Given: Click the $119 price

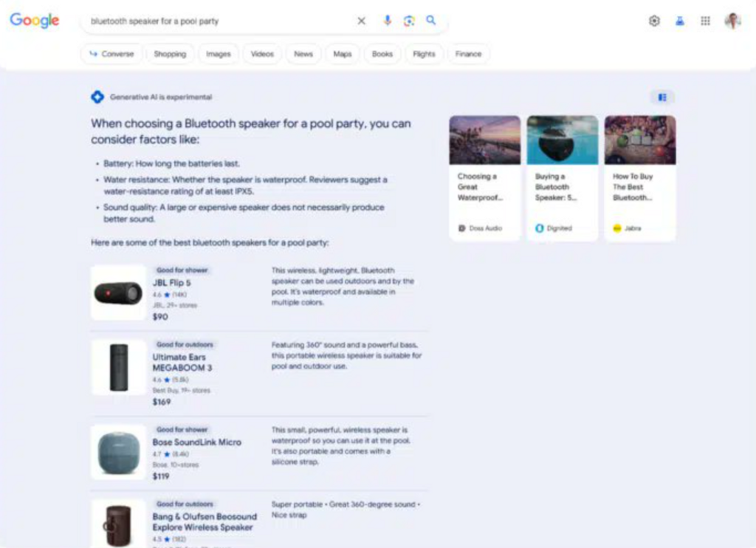Looking at the screenshot, I should pos(160,476).
